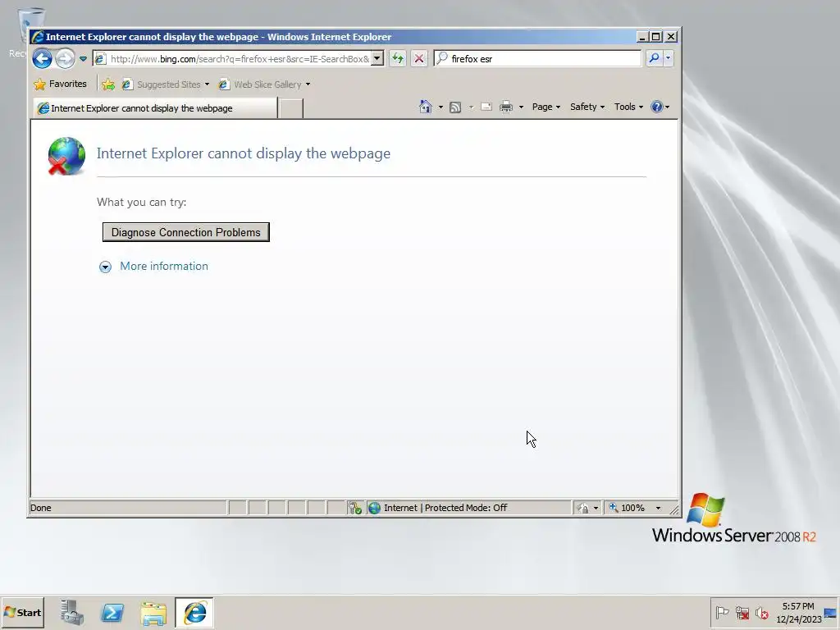Print the page using printer icon
The width and height of the screenshot is (840, 630).
pyautogui.click(x=505, y=107)
